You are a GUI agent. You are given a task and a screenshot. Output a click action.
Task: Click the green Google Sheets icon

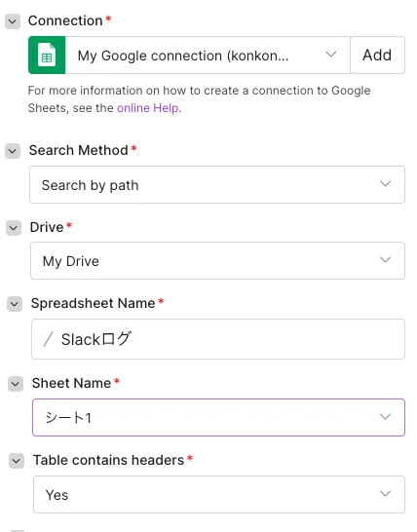click(47, 55)
